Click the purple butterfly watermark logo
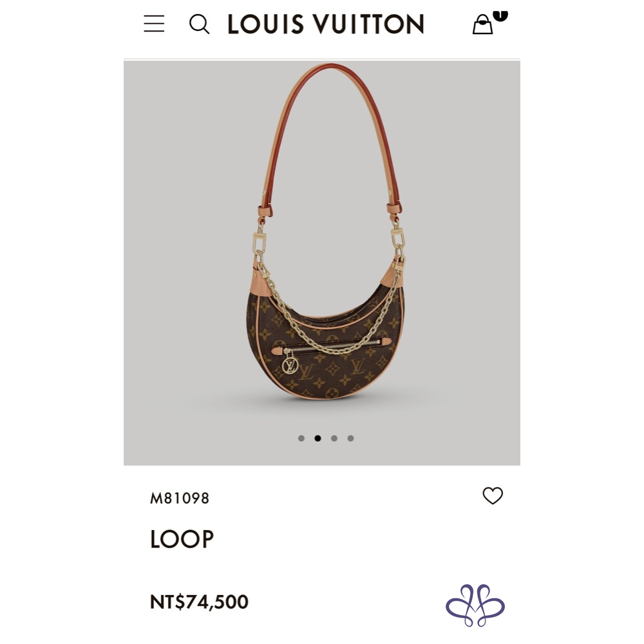Viewport: 644px width, 644px height. pyautogui.click(x=475, y=605)
